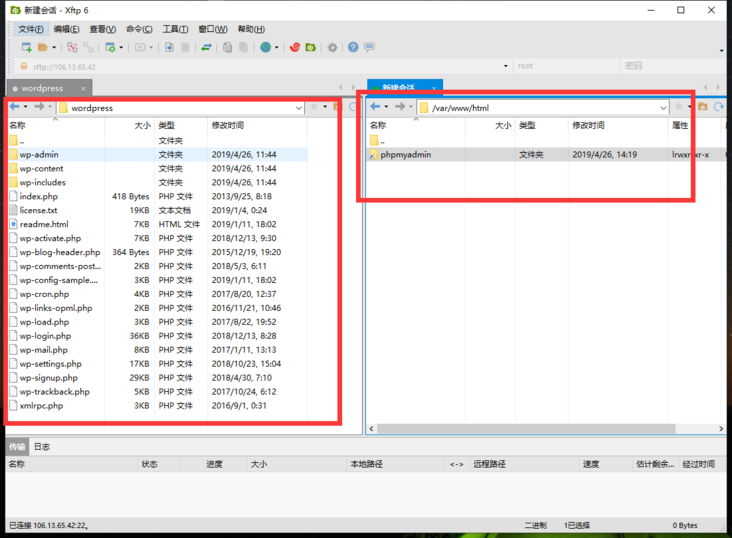Click the green Xftp folder toolbar icon
732x538 pixels.
[310, 47]
